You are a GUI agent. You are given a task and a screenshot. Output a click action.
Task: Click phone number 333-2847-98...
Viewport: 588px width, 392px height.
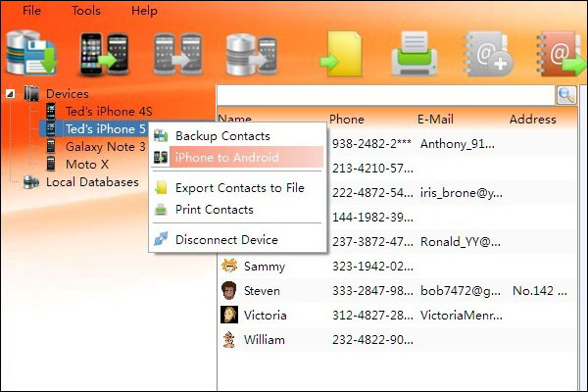[372, 291]
